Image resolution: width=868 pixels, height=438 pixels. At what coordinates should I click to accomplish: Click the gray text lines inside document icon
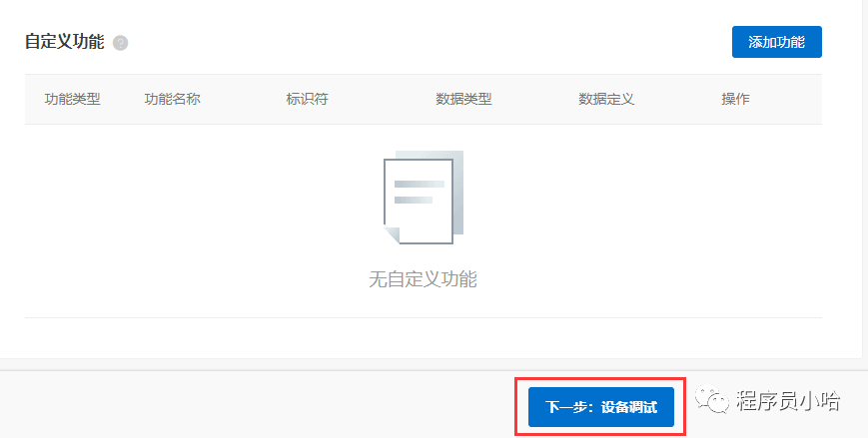pyautogui.click(x=419, y=192)
